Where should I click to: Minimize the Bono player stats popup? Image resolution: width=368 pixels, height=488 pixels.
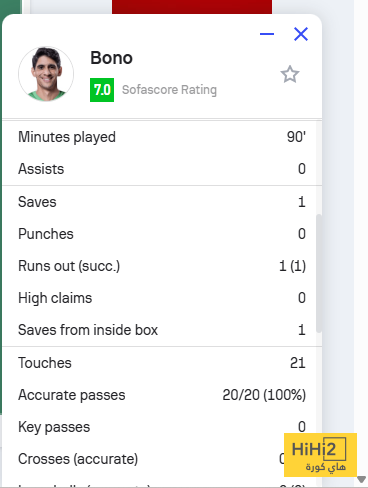(x=267, y=34)
